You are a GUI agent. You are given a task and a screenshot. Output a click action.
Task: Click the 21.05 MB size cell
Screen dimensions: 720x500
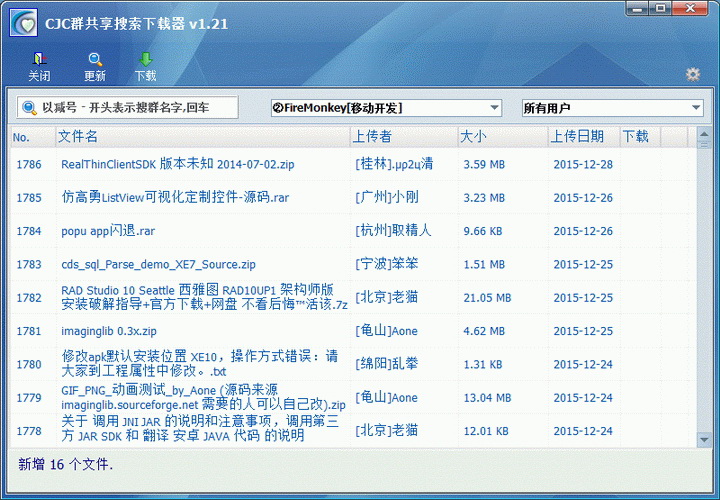pyautogui.click(x=487, y=298)
